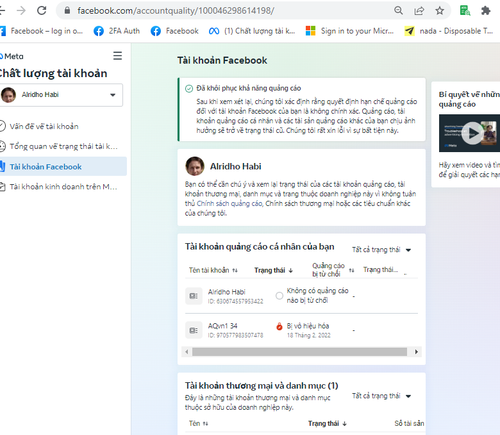Click the browser forward arrow

tap(21, 11)
